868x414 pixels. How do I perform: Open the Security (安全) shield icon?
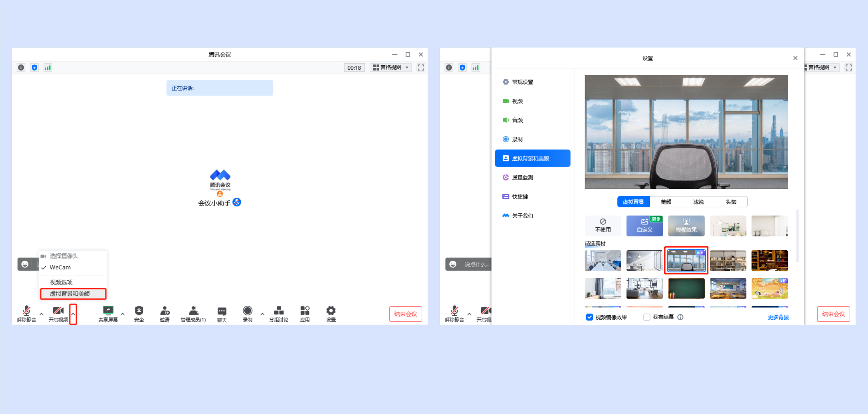pos(139,311)
